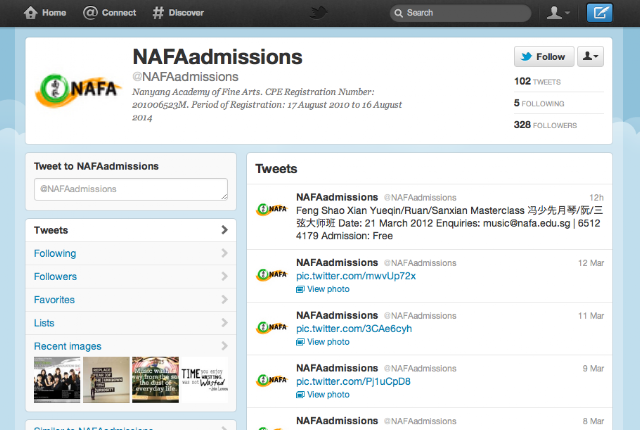The height and width of the screenshot is (430, 640).
Task: Click the 12 Mar tweet timestamp
Action: (x=591, y=263)
